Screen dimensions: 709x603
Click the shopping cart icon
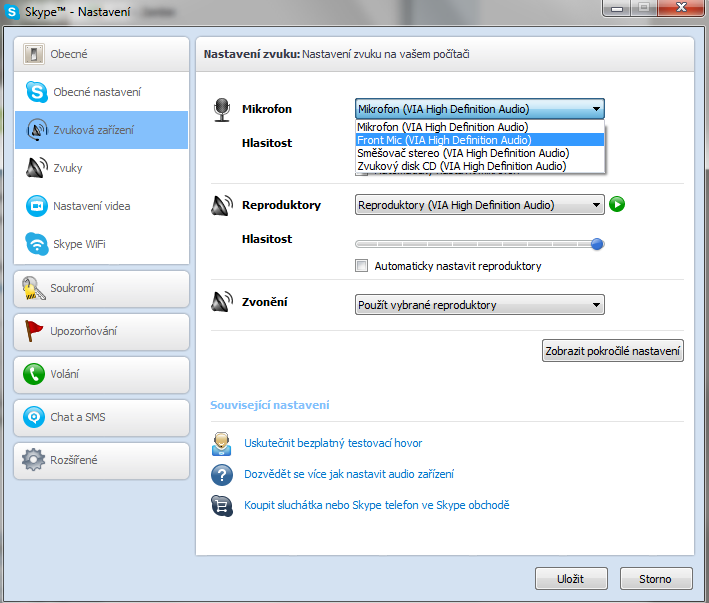[222, 505]
